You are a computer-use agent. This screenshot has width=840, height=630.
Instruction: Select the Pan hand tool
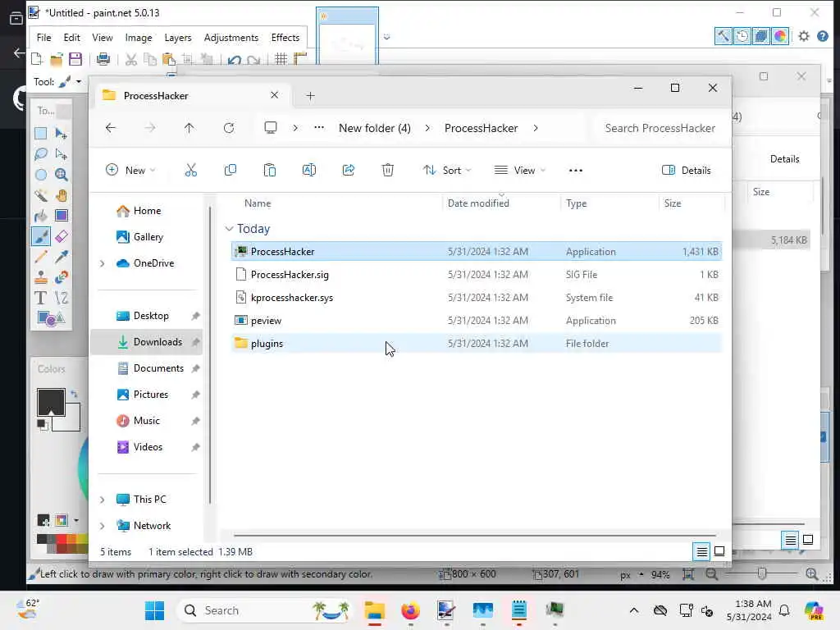tap(61, 195)
